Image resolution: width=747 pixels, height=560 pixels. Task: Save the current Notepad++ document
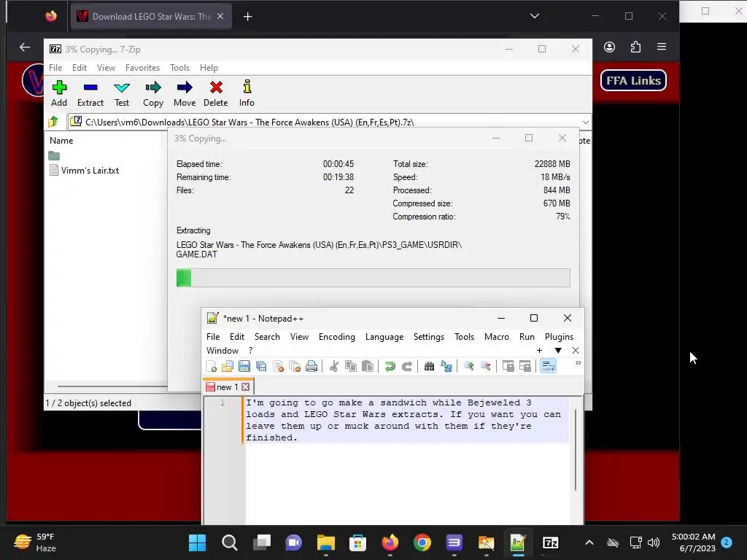[x=244, y=366]
